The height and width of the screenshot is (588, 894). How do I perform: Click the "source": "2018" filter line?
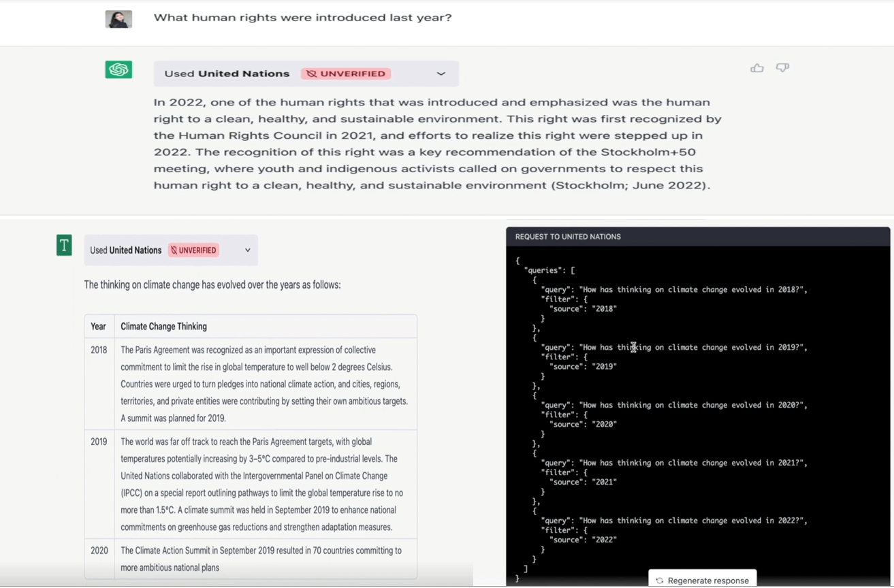[583, 308]
